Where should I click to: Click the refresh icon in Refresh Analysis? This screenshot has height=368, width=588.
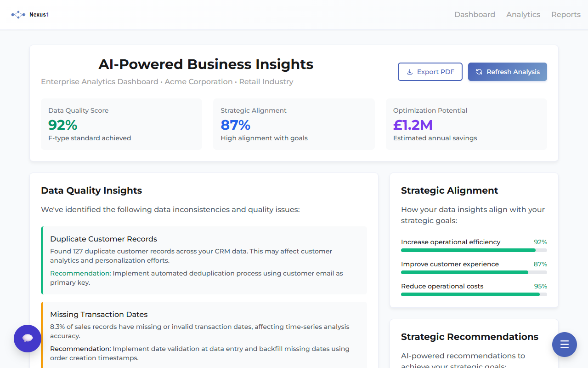click(x=479, y=72)
